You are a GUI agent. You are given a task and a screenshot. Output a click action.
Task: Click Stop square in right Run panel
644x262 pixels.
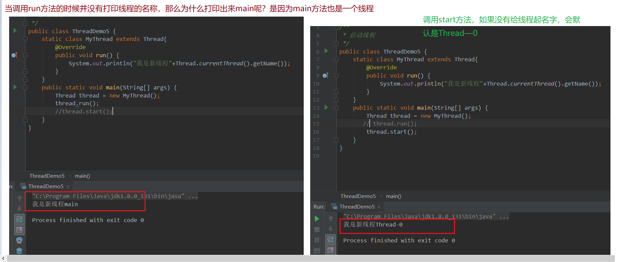pyautogui.click(x=317, y=229)
